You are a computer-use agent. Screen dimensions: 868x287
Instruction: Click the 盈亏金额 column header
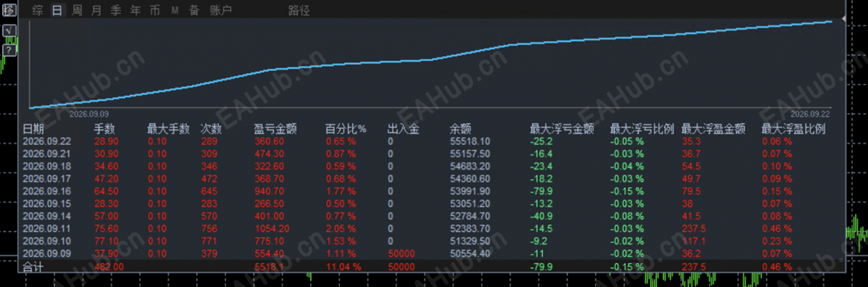[275, 129]
